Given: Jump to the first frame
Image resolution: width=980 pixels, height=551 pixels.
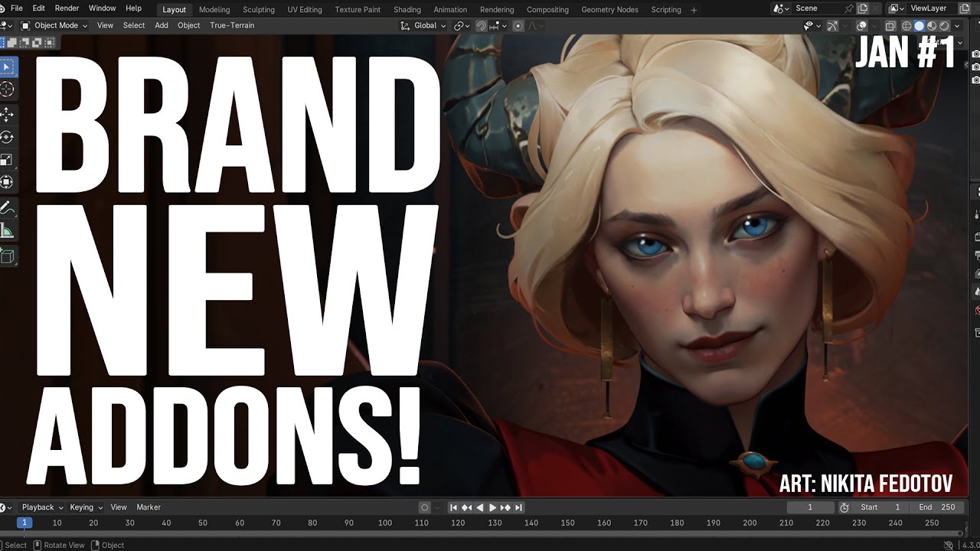Looking at the screenshot, I should coord(454,507).
